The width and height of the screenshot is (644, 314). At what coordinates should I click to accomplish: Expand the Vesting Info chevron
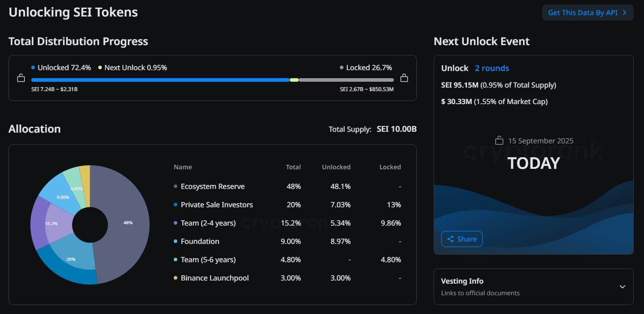click(x=623, y=286)
